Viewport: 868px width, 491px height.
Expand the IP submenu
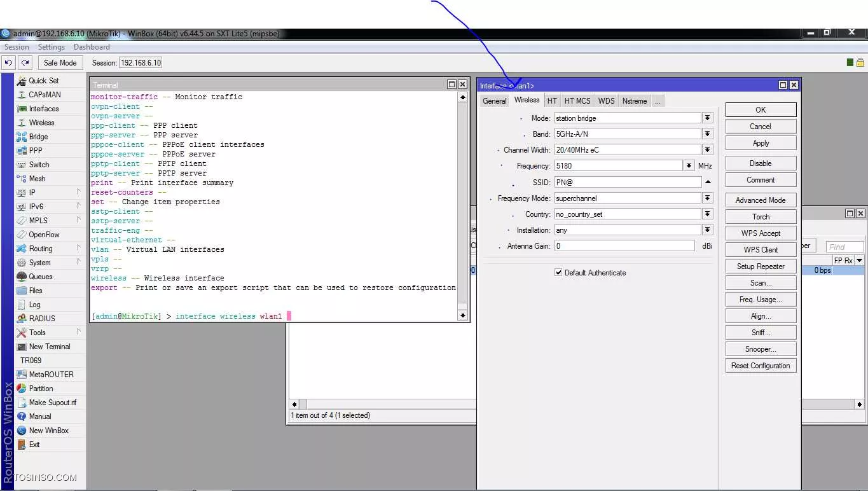[79, 192]
